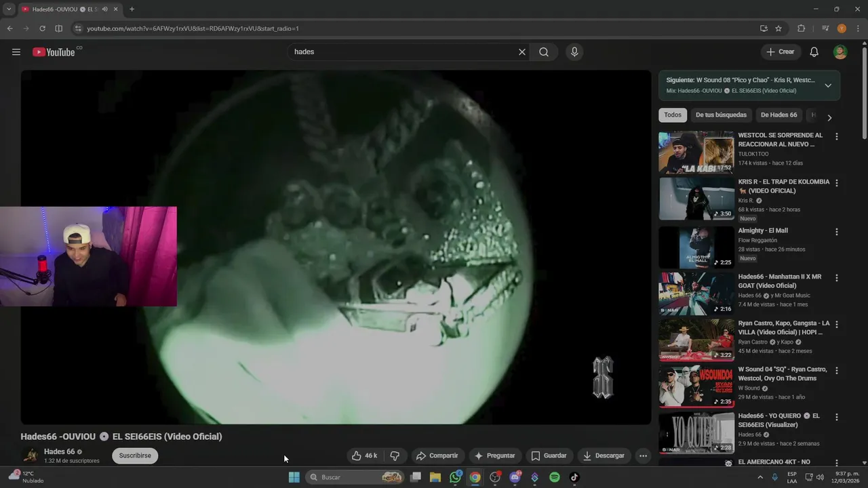
Task: Open Hades66 - YO QUIERO thumbnail
Action: [x=696, y=432]
